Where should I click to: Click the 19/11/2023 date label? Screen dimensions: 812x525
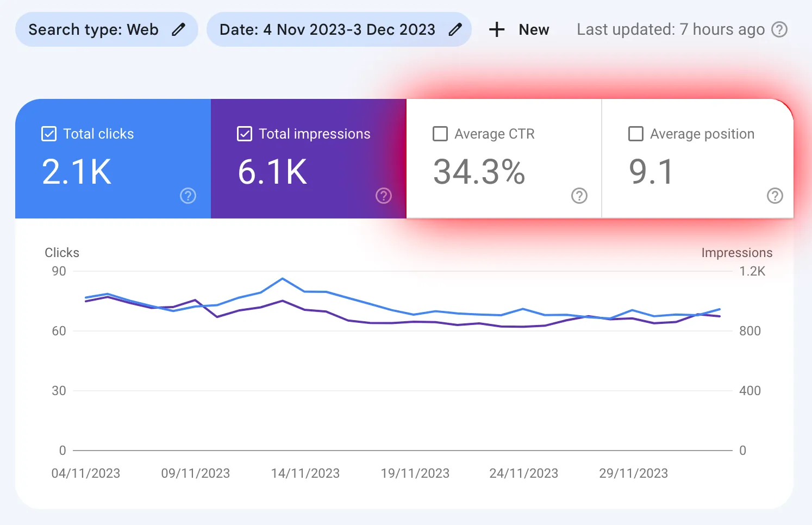click(415, 473)
